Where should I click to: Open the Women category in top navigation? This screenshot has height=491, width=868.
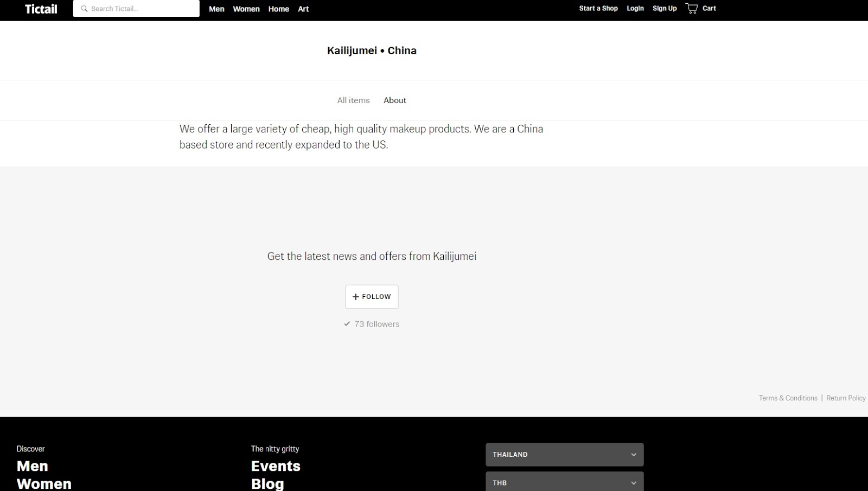[246, 9]
